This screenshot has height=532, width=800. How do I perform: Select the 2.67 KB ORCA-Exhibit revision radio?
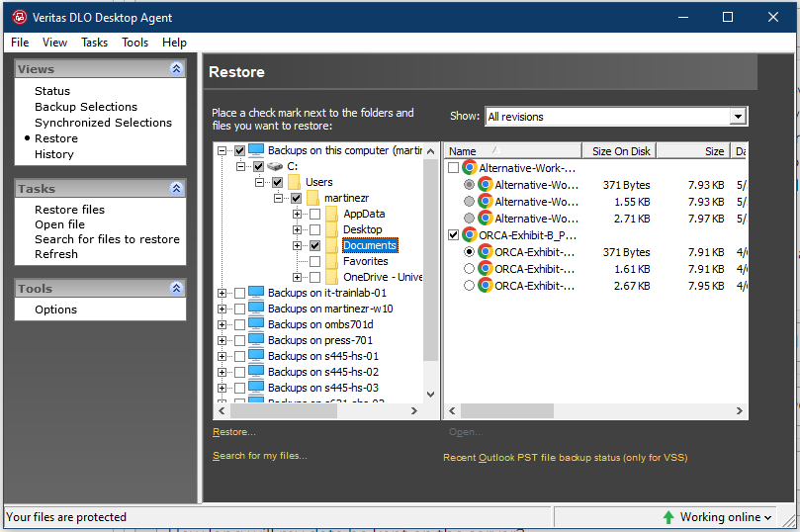469,286
